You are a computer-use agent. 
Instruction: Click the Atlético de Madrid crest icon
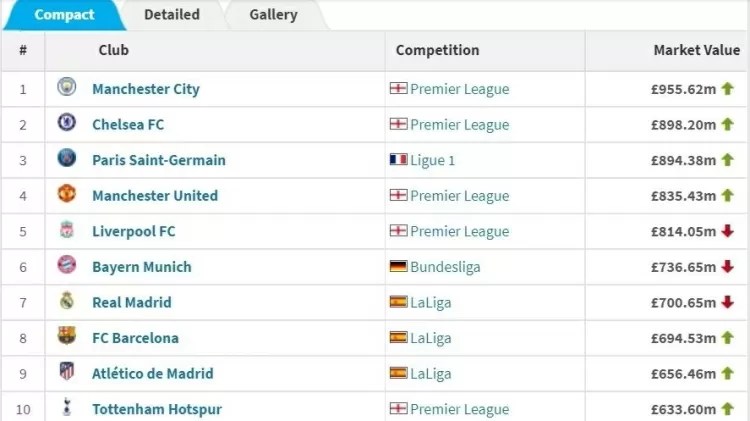[67, 373]
